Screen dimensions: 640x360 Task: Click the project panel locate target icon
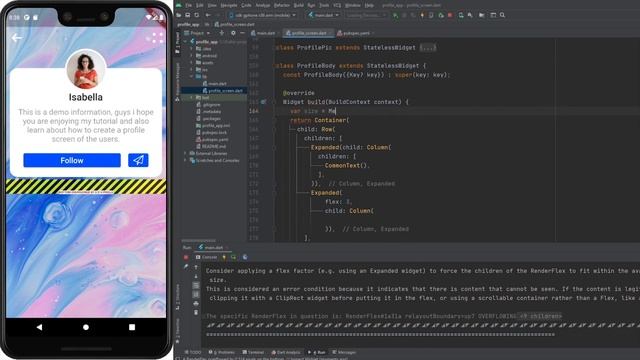point(222,33)
